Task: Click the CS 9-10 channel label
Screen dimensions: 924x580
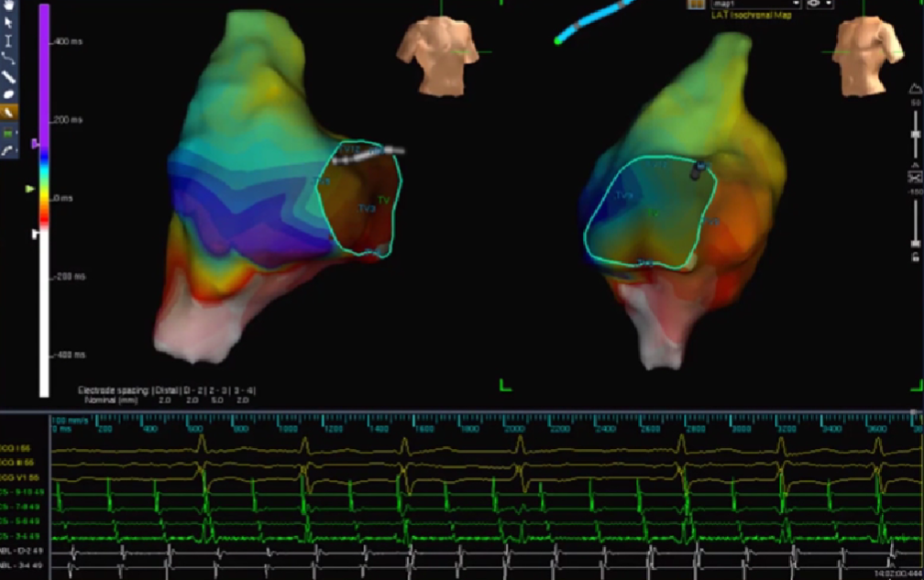Action: pyautogui.click(x=21, y=492)
